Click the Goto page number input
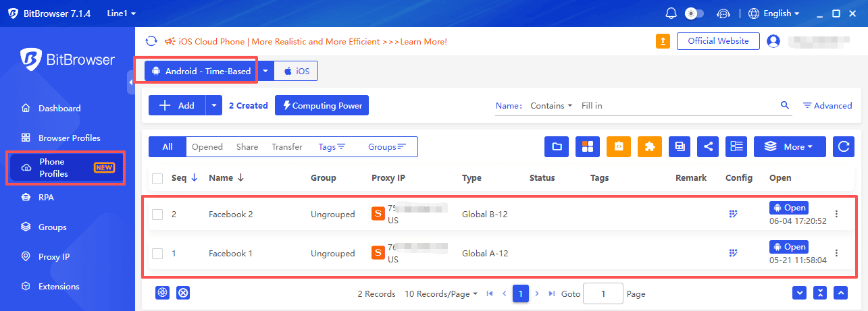This screenshot has width=868, height=311. click(x=603, y=293)
